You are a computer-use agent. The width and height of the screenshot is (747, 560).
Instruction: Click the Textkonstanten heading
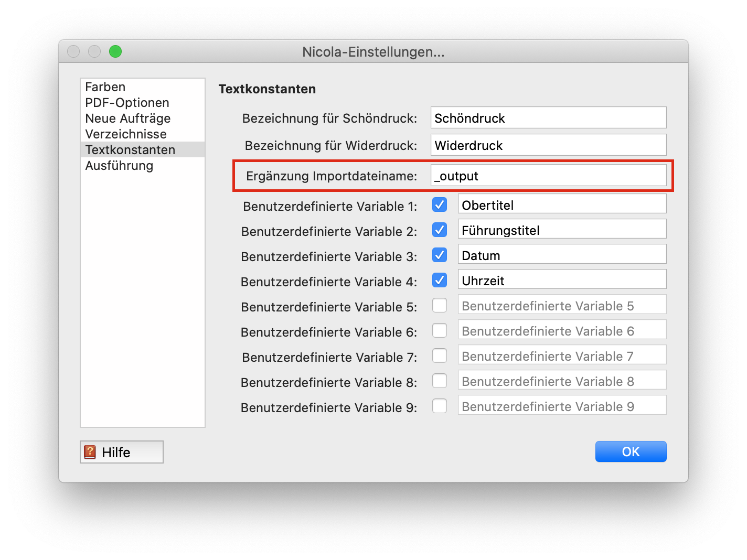pos(267,89)
